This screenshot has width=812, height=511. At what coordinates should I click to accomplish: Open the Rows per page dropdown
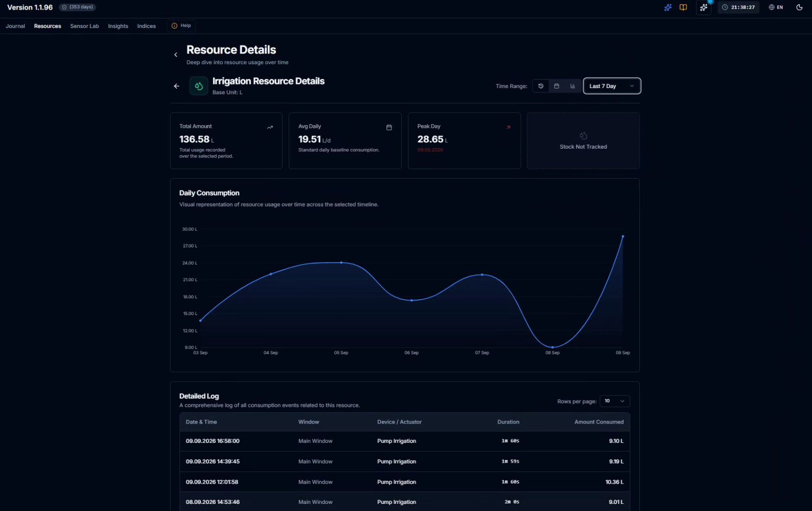click(x=614, y=401)
